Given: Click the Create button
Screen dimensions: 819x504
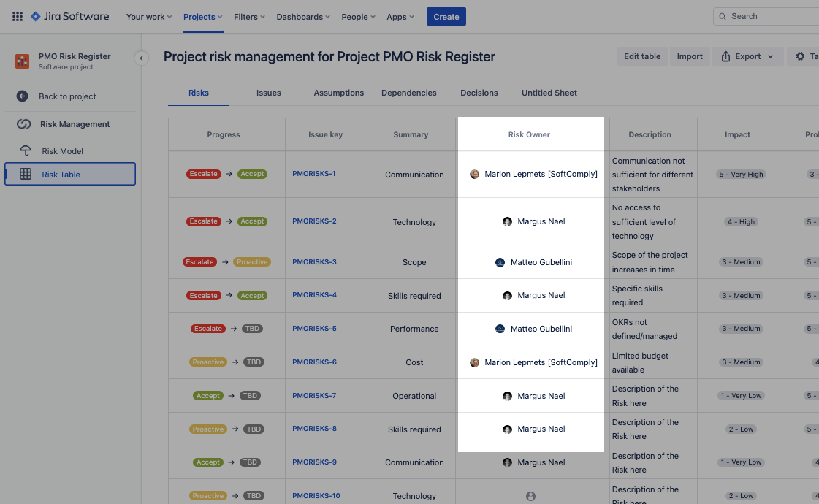Looking at the screenshot, I should [446, 16].
